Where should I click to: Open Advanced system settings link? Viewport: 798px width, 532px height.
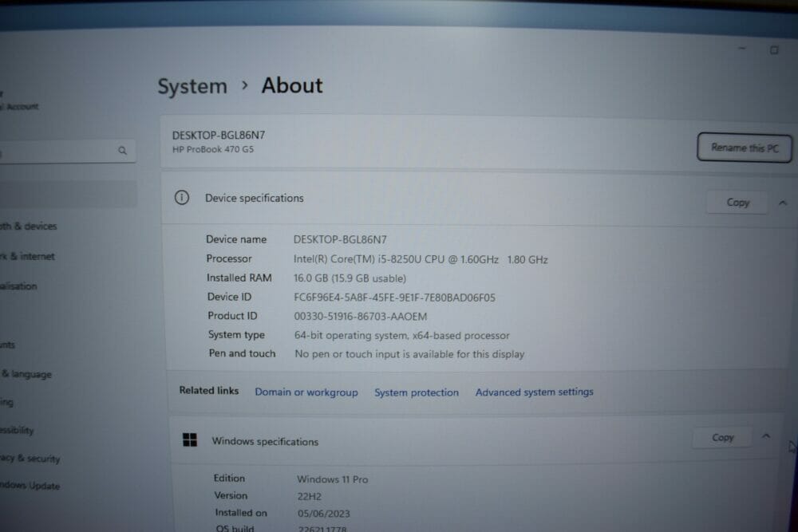[x=535, y=392]
